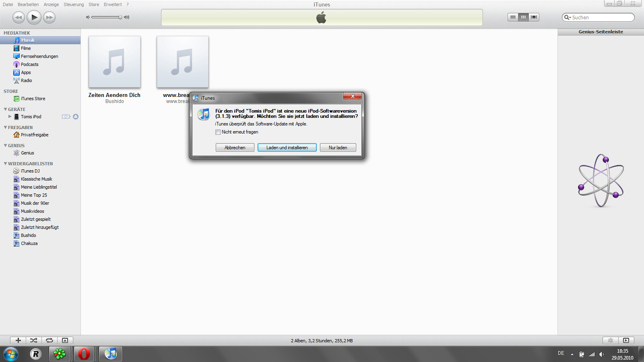Close the iTunes update dialog
Viewport: 644px width, 362px height.
352,97
